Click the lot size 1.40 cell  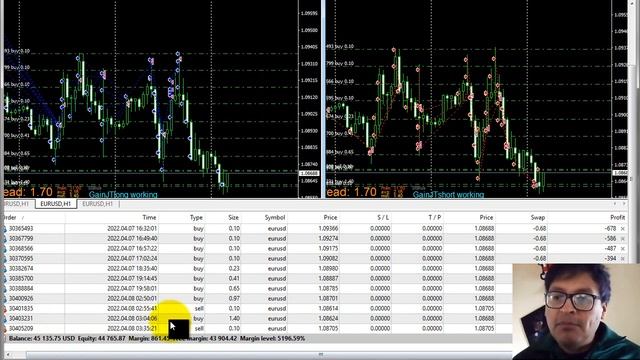point(234,318)
